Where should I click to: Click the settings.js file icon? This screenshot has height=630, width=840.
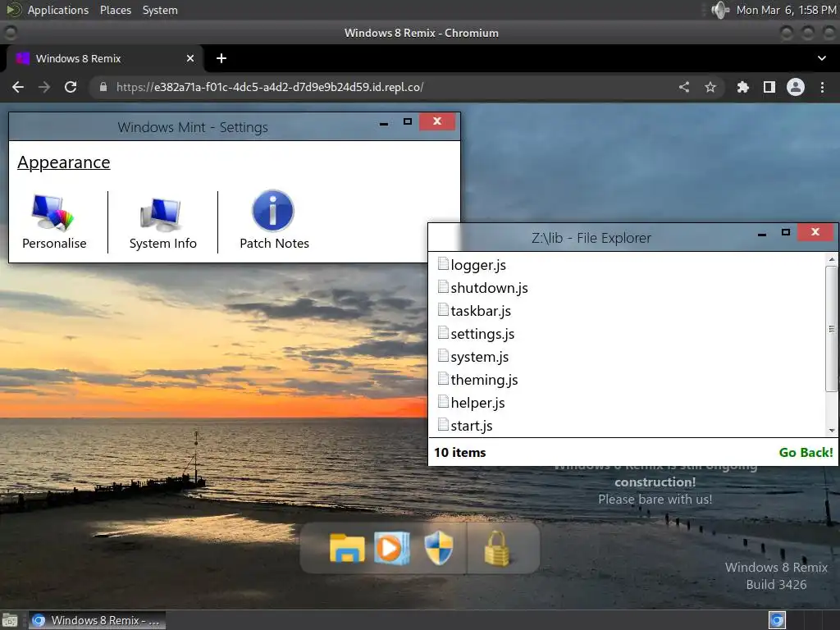[x=443, y=333]
